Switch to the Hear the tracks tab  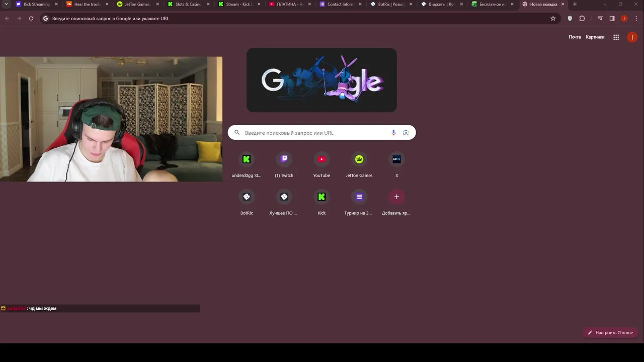point(87,4)
